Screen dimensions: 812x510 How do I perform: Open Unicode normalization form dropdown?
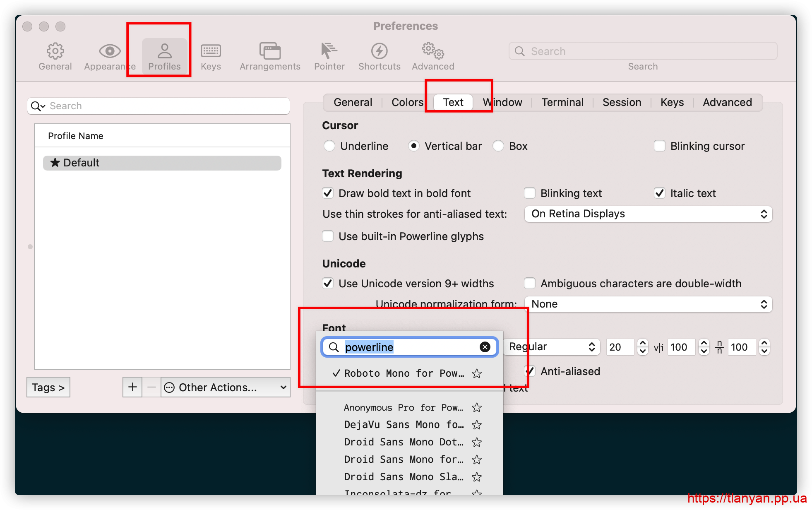[x=648, y=304]
